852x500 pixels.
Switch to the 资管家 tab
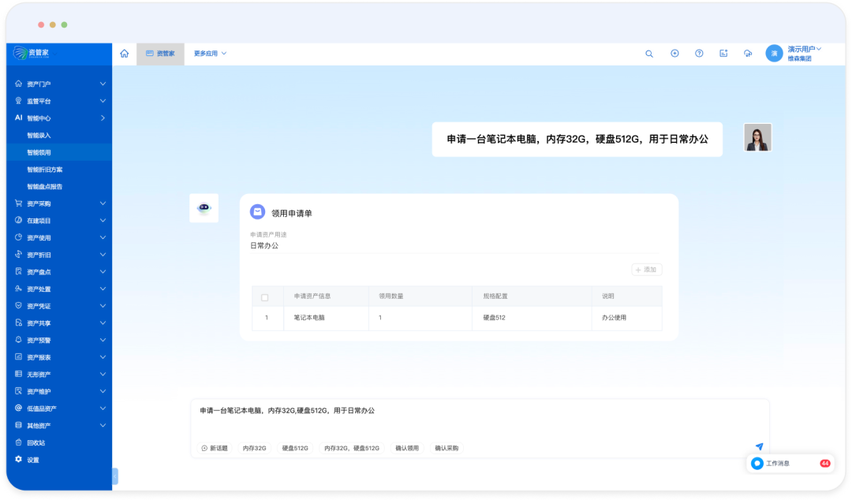[160, 53]
